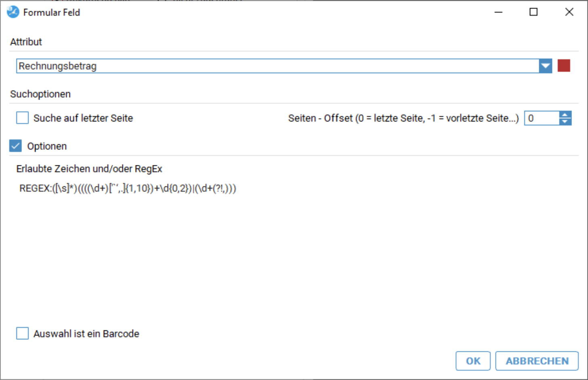Viewport: 588px width, 380px height.
Task: Tick the Auswahl ist ein Barcode checkbox
Action: [23, 334]
